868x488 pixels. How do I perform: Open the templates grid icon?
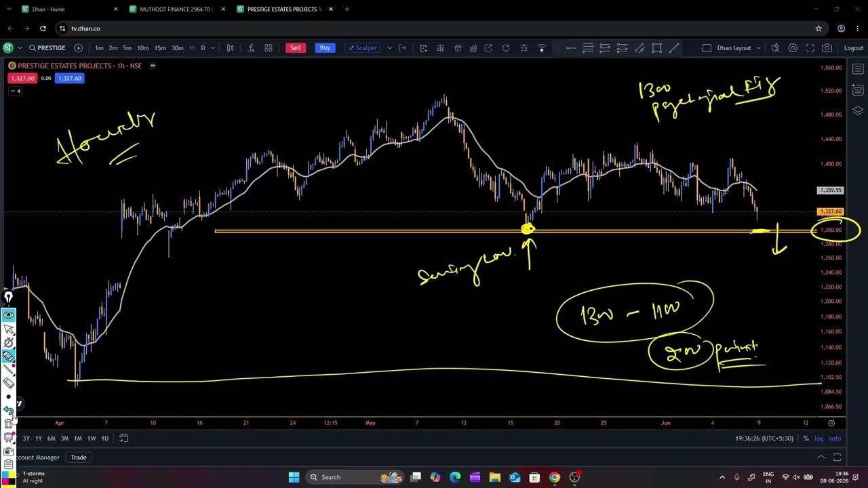tap(269, 48)
